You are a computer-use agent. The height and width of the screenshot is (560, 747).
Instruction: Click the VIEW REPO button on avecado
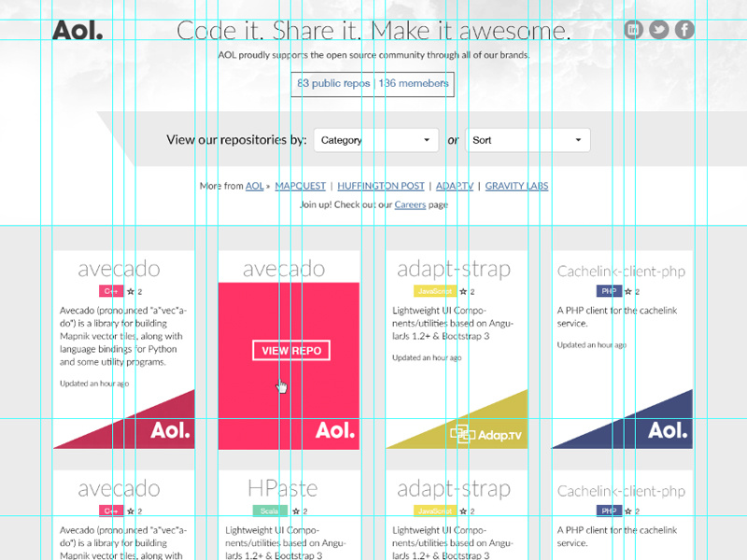pos(289,350)
